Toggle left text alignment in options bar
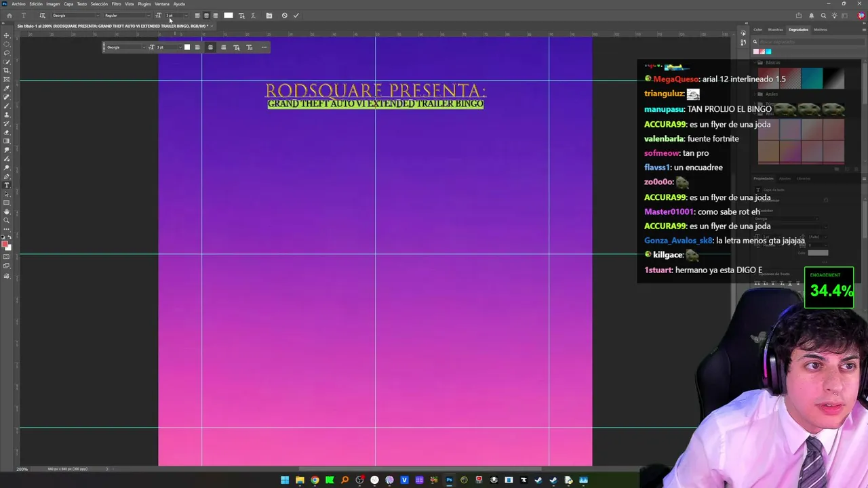This screenshot has height=488, width=868. (197, 16)
